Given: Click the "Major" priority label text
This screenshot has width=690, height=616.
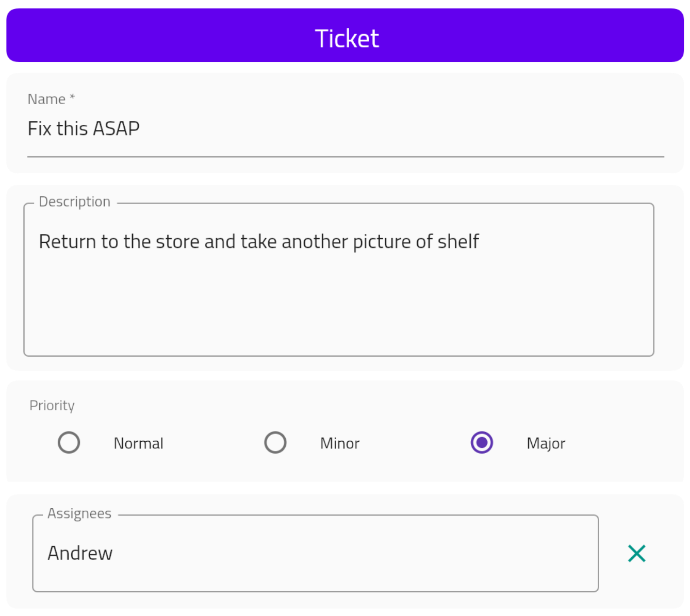Looking at the screenshot, I should [x=546, y=443].
